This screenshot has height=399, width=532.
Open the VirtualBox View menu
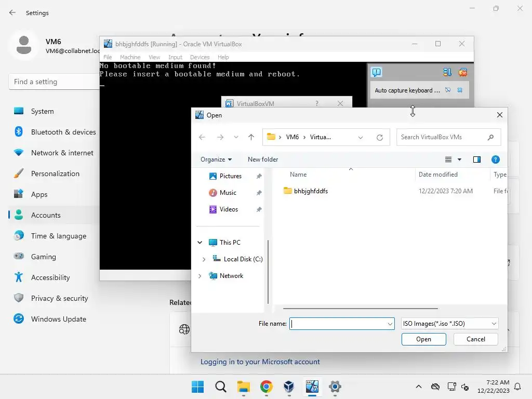click(154, 57)
